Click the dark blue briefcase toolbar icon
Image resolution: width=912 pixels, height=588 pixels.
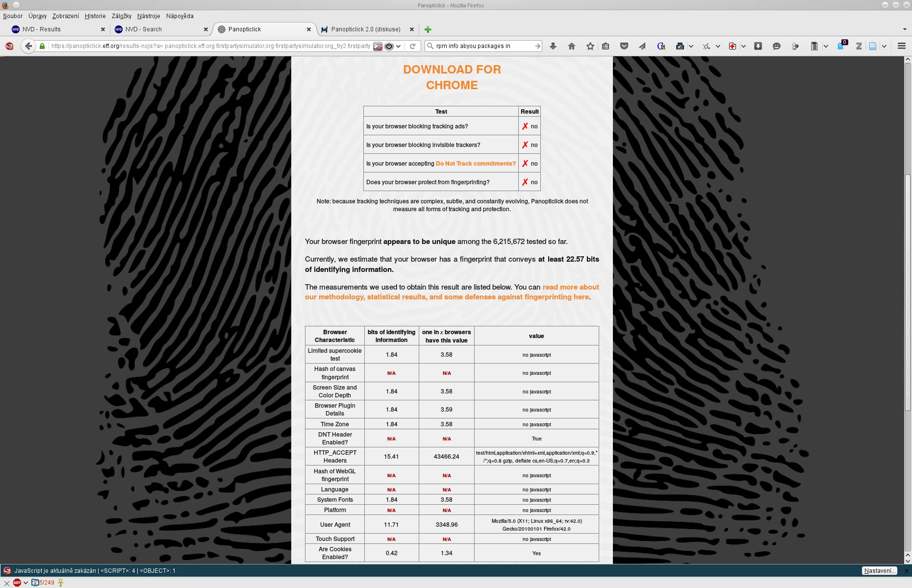(x=680, y=46)
